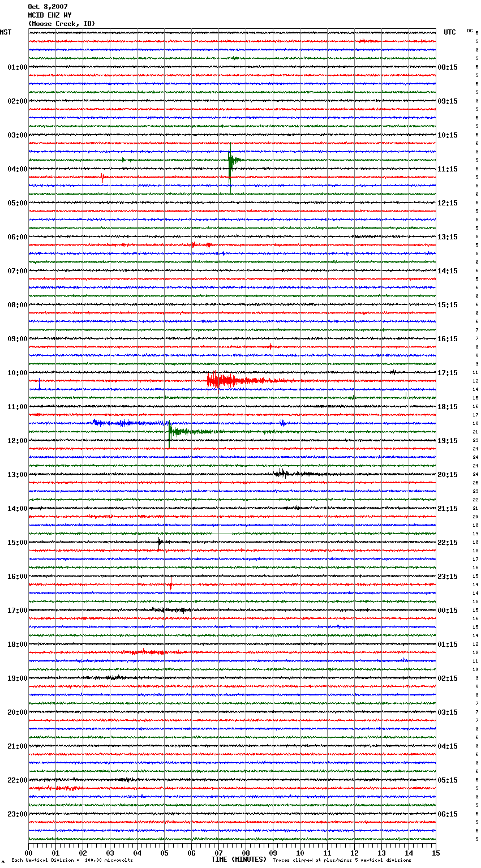
Task: Click the 22:00 MST hour label
Action: click(18, 780)
